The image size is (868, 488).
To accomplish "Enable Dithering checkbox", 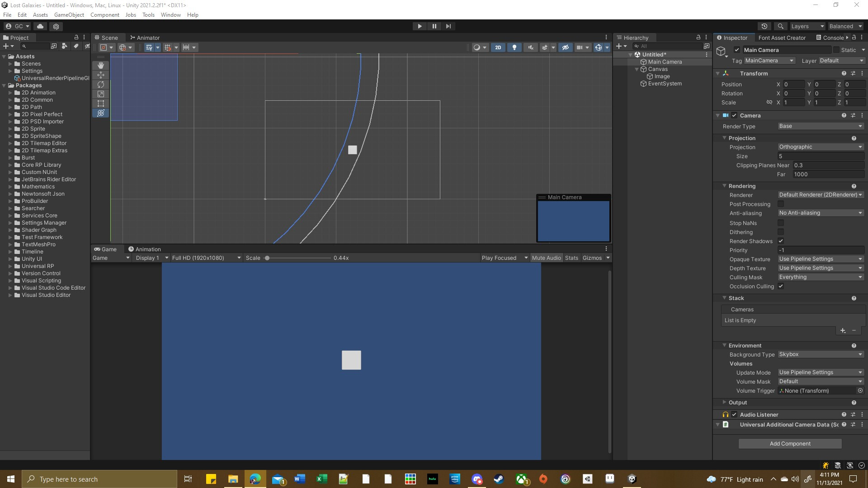I will click(x=781, y=232).
